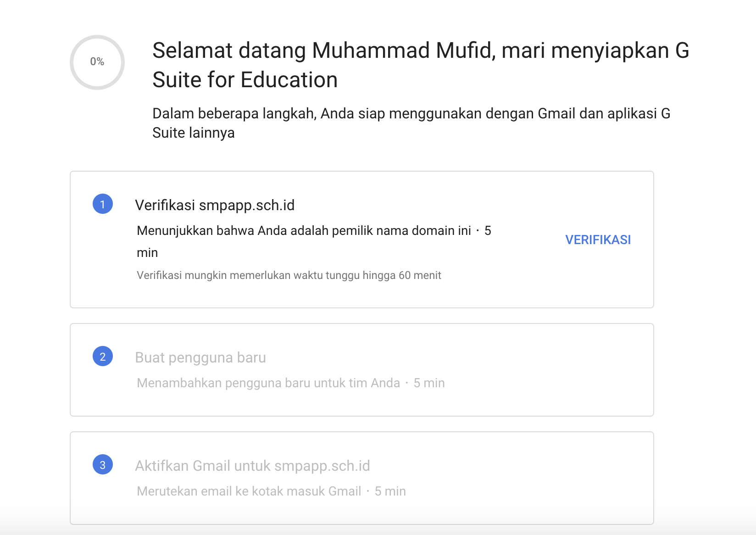Select the domain verification step card
The image size is (756, 535).
coord(361,239)
